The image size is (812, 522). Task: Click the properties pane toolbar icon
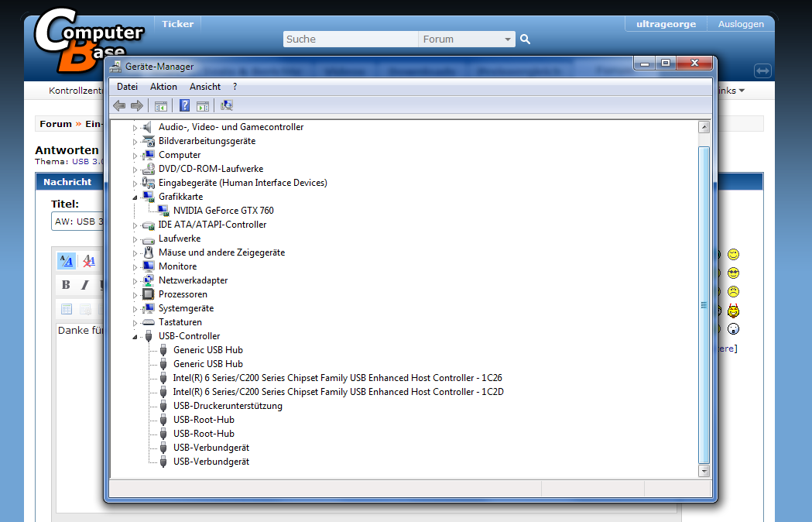point(203,106)
